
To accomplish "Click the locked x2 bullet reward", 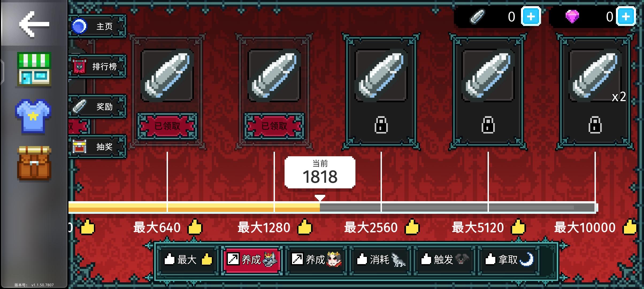I will tap(595, 91).
